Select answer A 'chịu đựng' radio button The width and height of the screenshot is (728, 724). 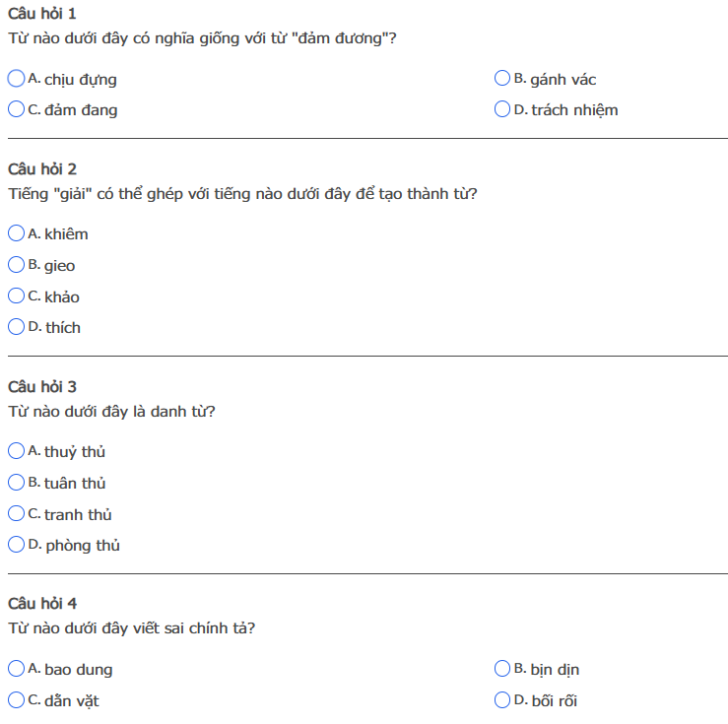(17, 79)
